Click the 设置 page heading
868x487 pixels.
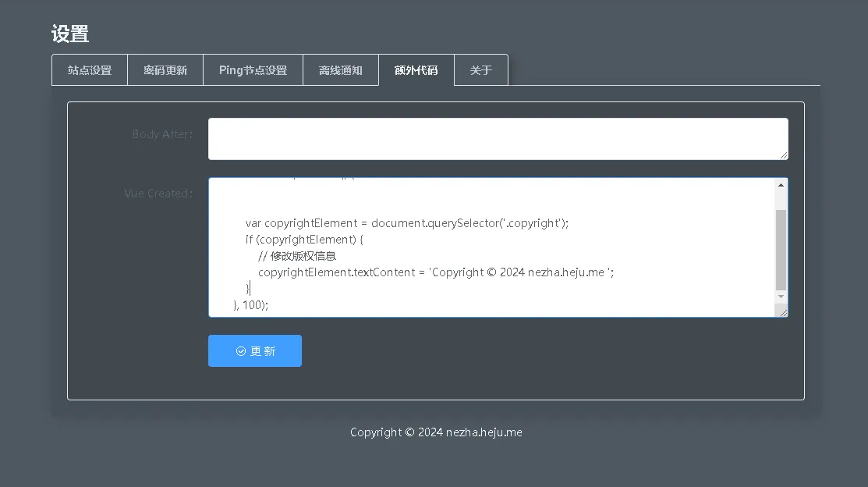(70, 34)
